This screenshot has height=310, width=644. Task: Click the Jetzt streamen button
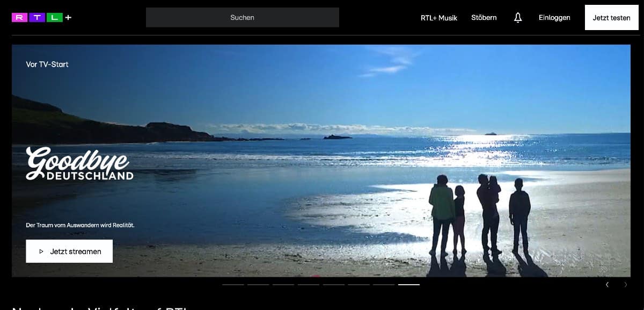click(x=69, y=251)
